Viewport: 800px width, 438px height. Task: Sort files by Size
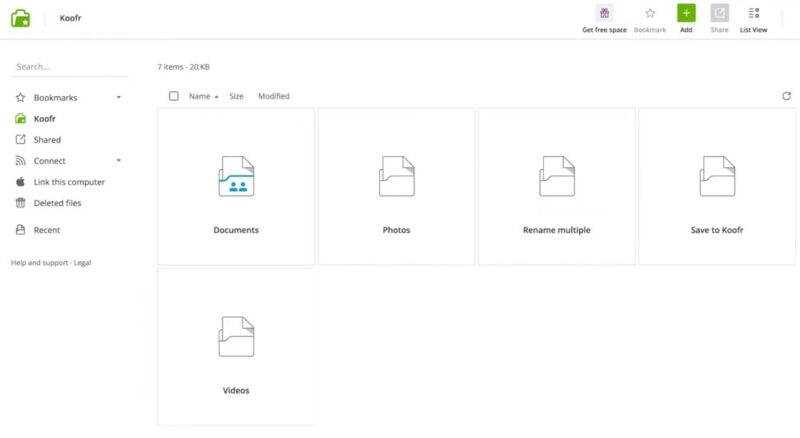(x=236, y=96)
